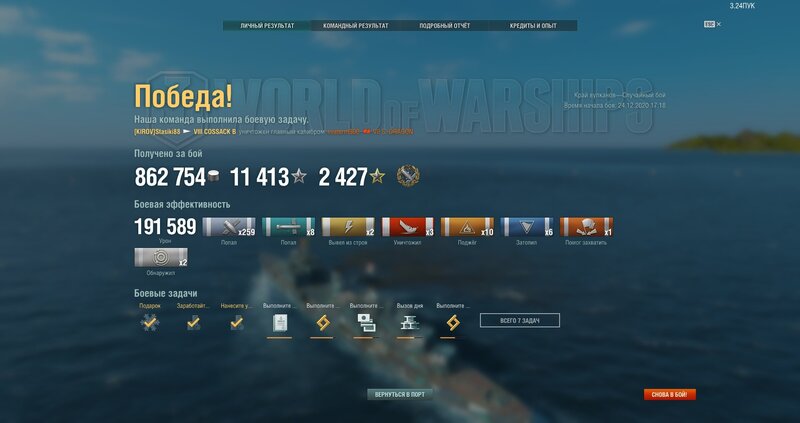800x423 pixels.
Task: Click the incapacitation lightning ribbon x2
Action: pyautogui.click(x=348, y=227)
